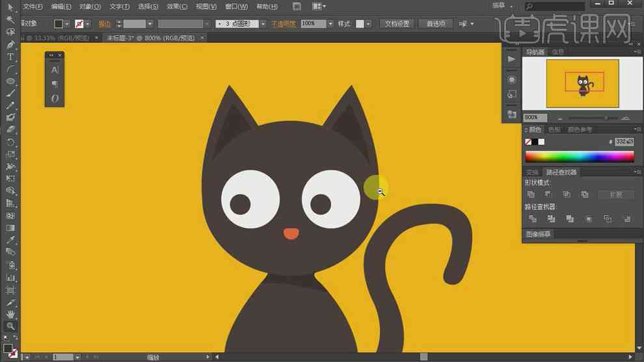644x362 pixels.
Task: Open the 窗口(W) menu
Action: 237,6
